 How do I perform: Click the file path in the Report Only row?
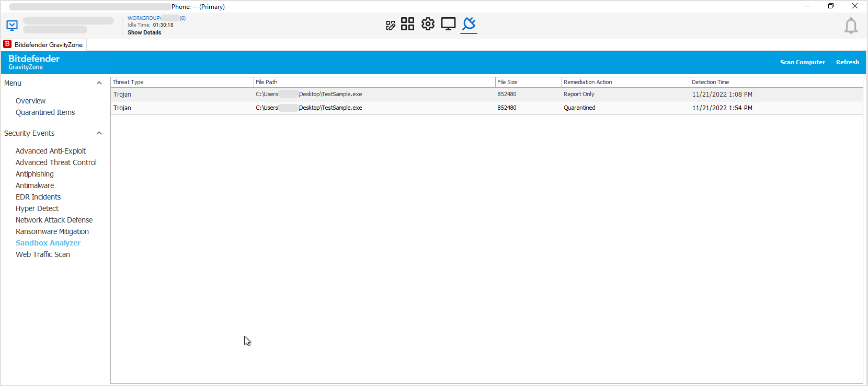[x=309, y=95]
